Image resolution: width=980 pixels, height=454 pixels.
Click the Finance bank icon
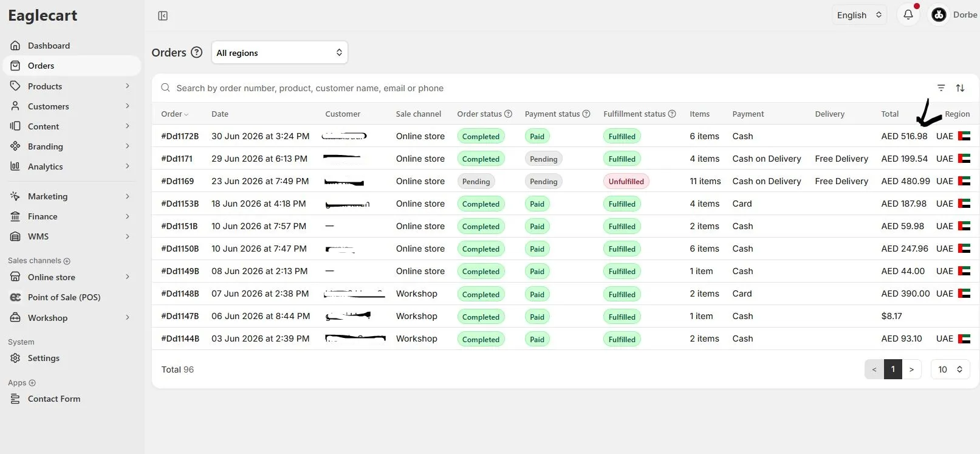click(15, 216)
